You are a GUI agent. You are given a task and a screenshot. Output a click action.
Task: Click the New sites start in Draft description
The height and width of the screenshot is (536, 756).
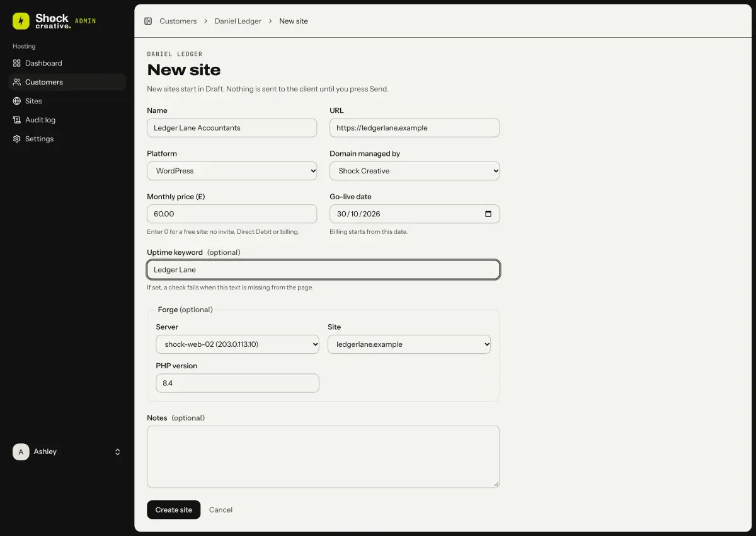click(268, 89)
